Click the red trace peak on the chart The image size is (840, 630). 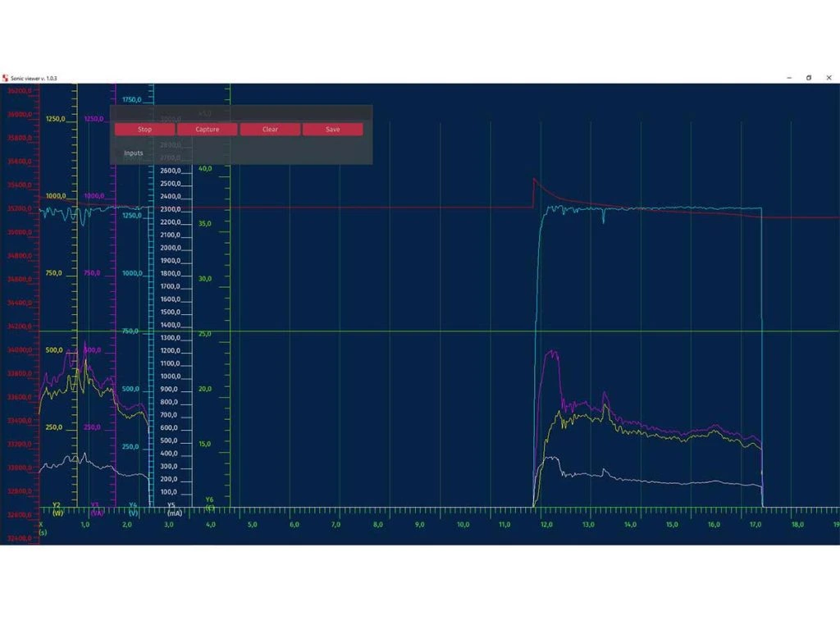(x=535, y=176)
